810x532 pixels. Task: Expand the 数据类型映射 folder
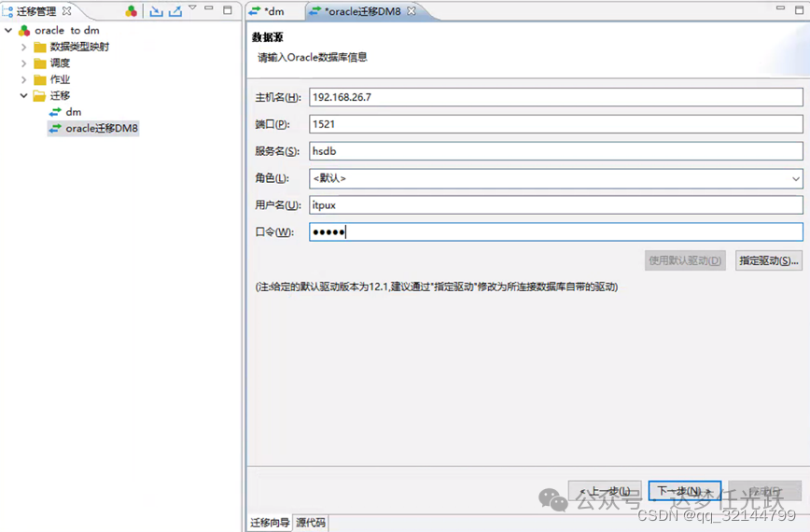click(23, 47)
